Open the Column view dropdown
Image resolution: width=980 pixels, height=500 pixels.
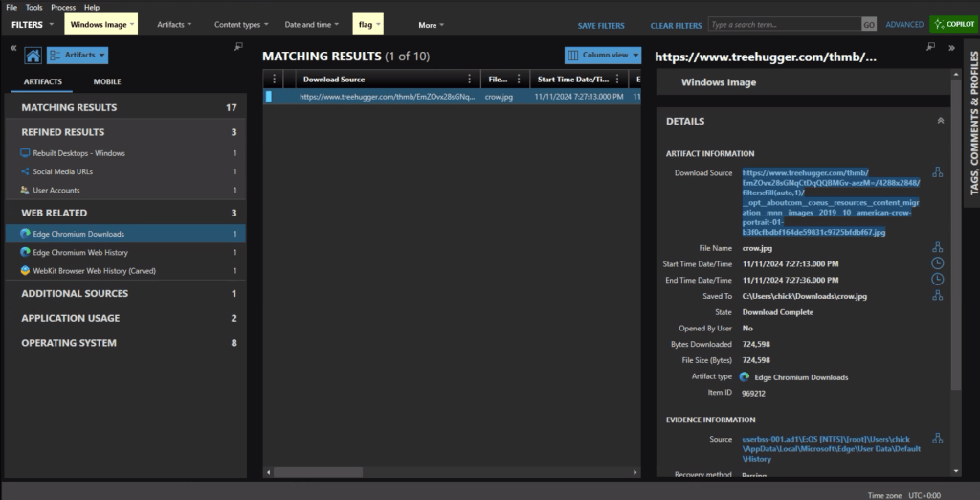(x=603, y=56)
